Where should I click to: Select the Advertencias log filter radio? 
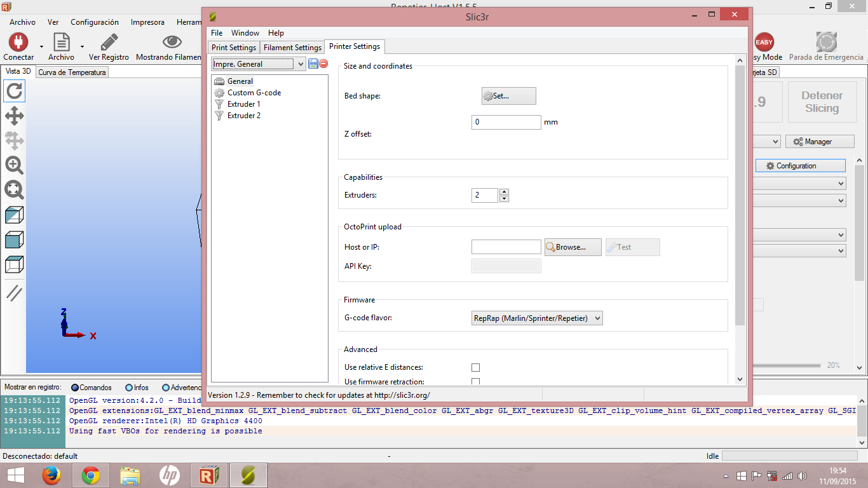click(166, 388)
